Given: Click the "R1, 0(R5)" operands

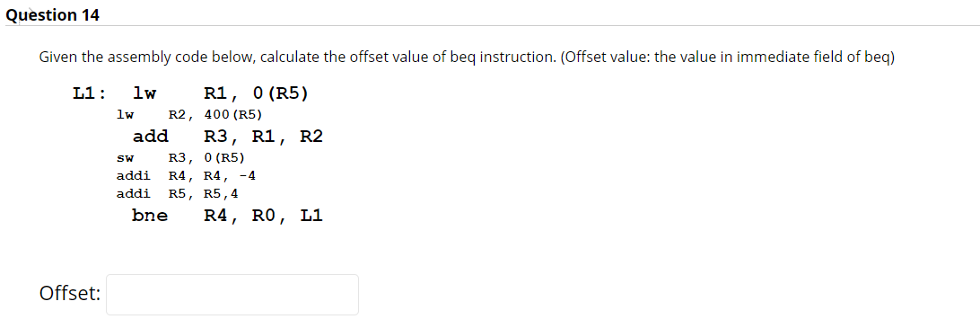Looking at the screenshot, I should pyautogui.click(x=257, y=93).
